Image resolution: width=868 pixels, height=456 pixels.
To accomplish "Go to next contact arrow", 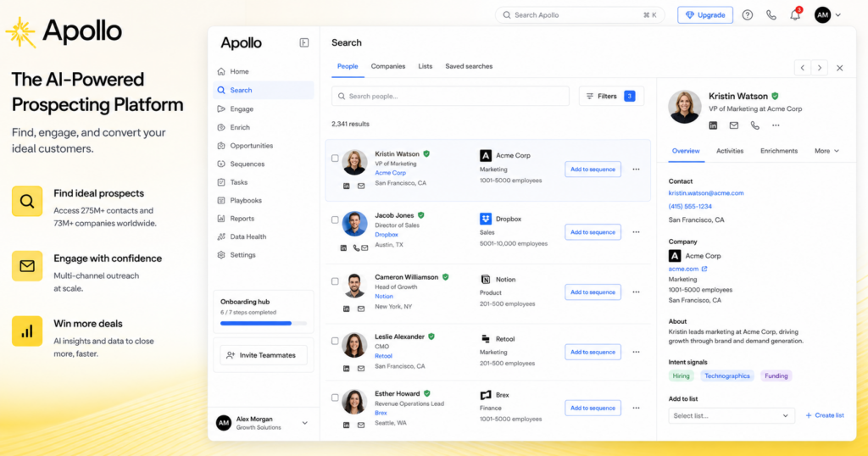I will click(x=820, y=68).
